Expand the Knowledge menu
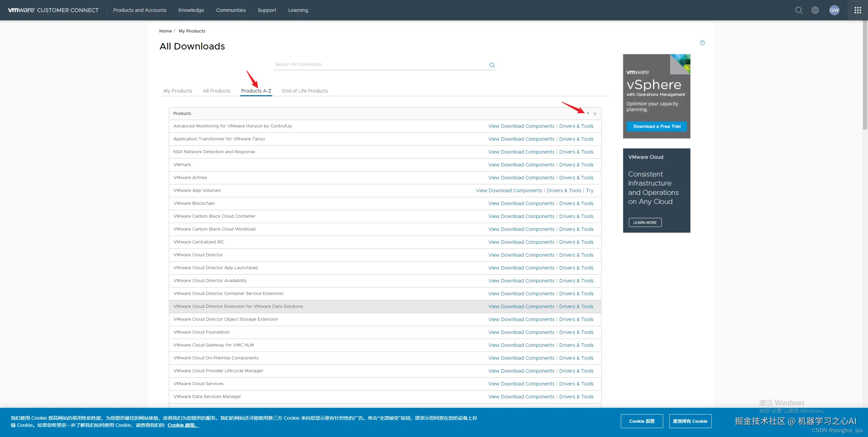Image resolution: width=868 pixels, height=437 pixels. [x=191, y=10]
